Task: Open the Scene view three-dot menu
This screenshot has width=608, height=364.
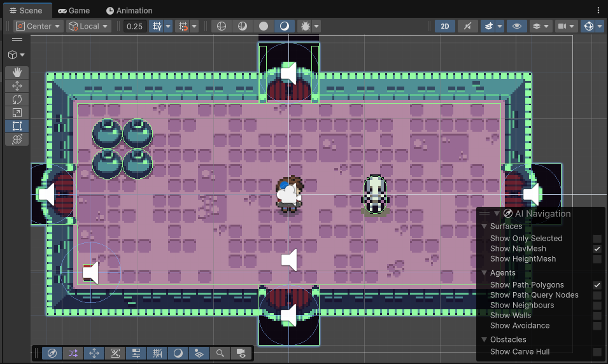Action: tap(598, 10)
